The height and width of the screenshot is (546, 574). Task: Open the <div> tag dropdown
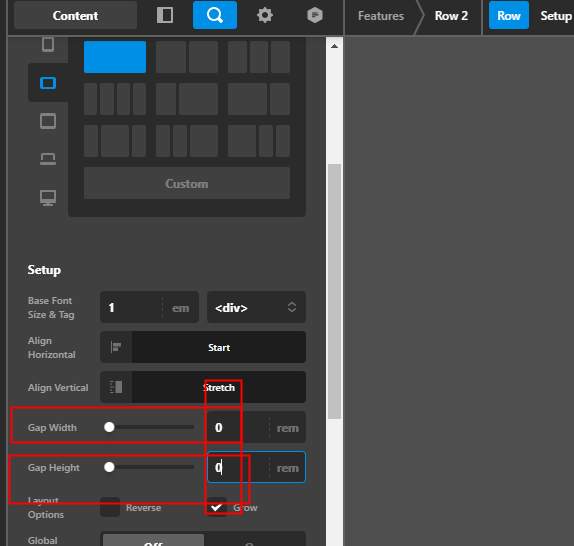click(256, 307)
